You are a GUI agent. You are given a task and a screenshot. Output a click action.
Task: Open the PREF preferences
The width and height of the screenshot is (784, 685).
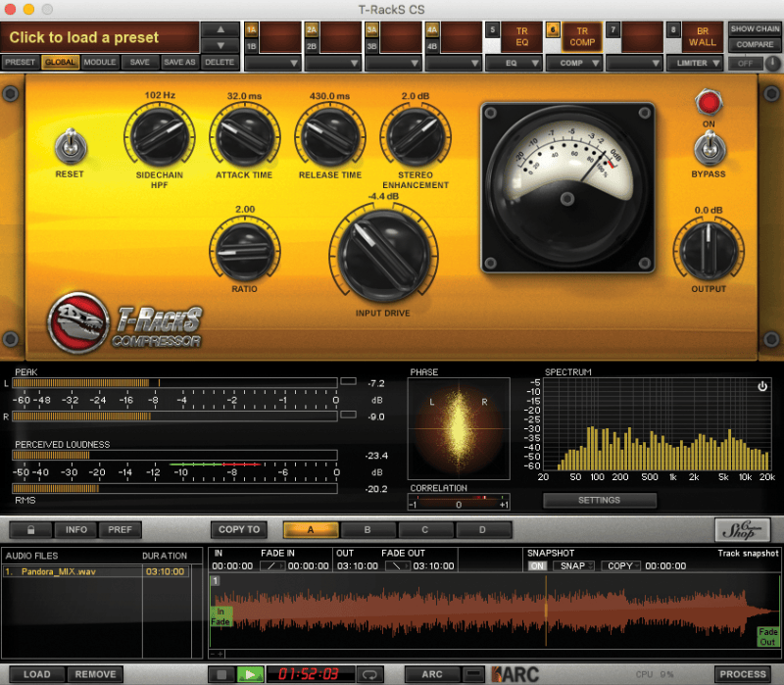[x=120, y=530]
